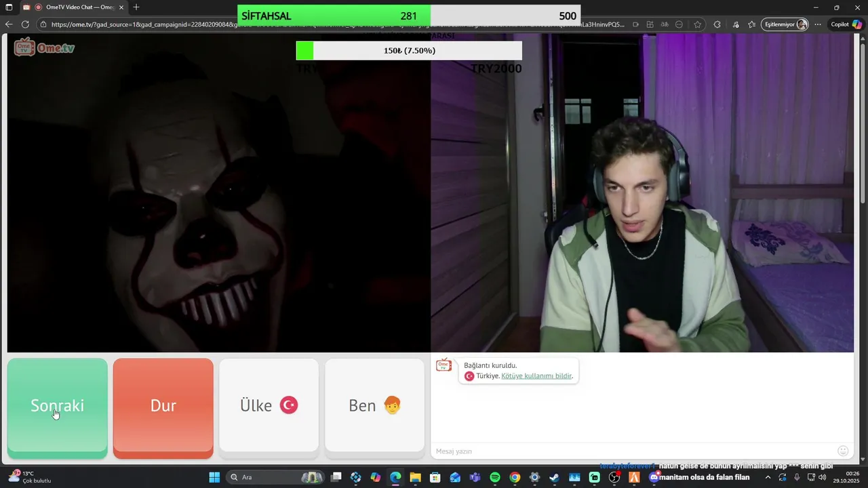Screen dimensions: 868x488
Task: Close the OmeTV Video Chat tab
Action: pos(121,7)
